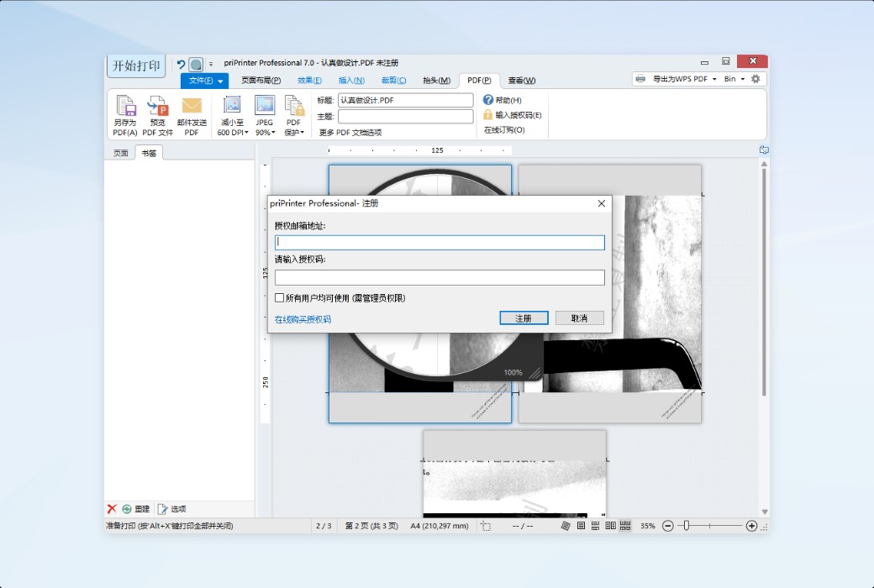Select the 书签 panel tab
The width and height of the screenshot is (874, 588).
point(149,153)
